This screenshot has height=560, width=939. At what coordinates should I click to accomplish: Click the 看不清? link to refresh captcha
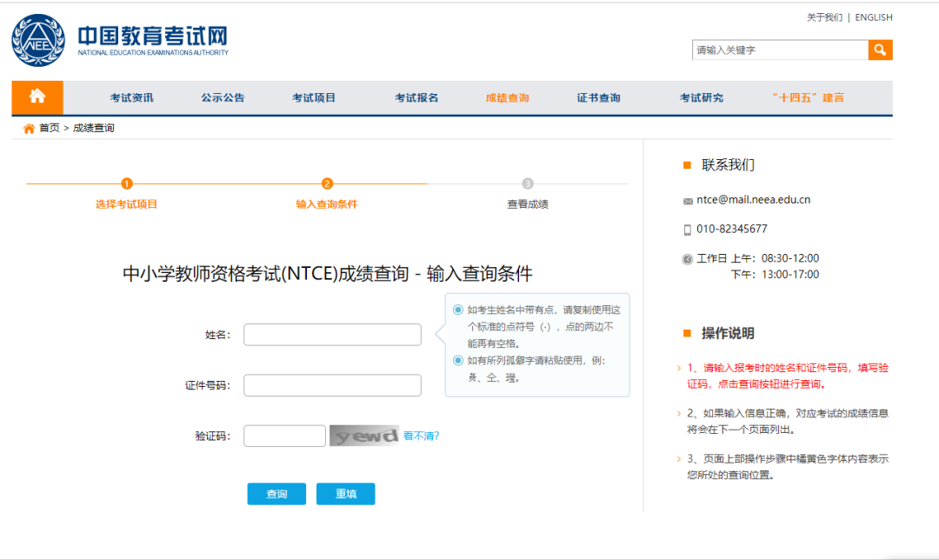[421, 436]
